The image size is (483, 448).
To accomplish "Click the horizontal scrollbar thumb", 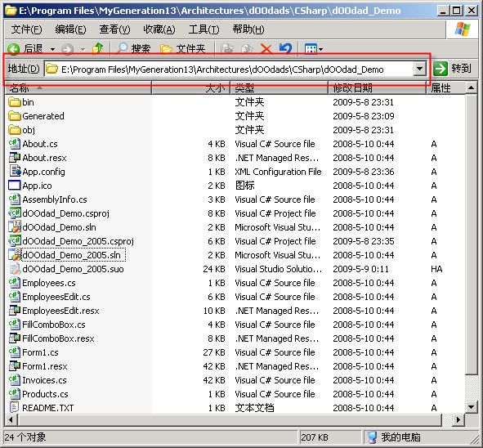I will pos(230,419).
